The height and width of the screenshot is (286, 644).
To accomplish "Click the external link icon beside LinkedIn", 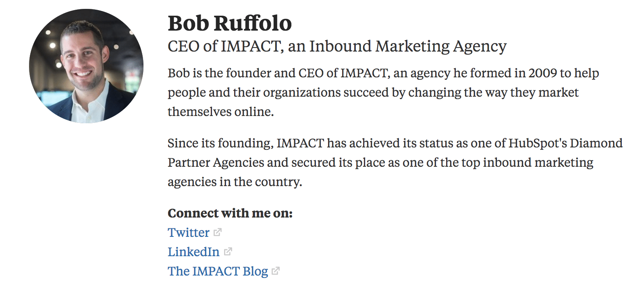I will [x=229, y=251].
